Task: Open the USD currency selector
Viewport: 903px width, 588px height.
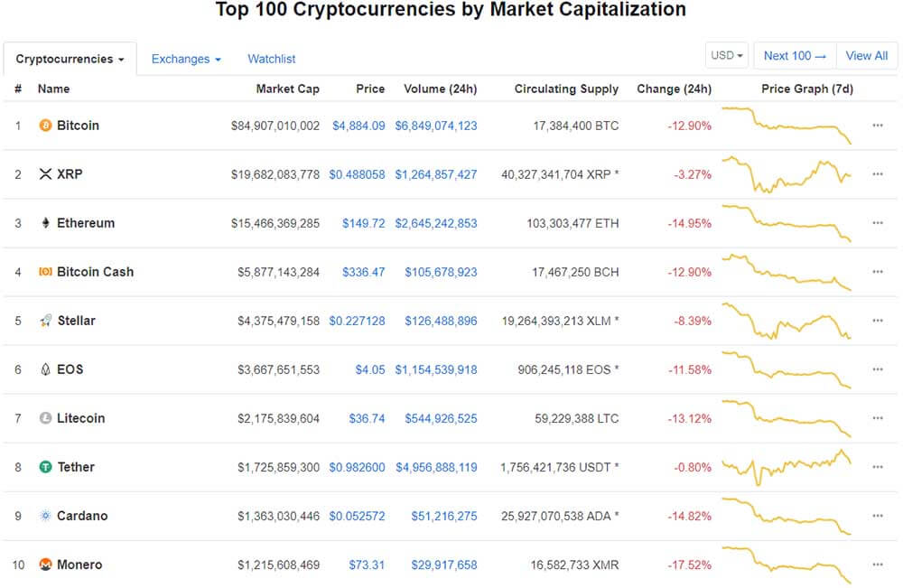Action: click(727, 55)
